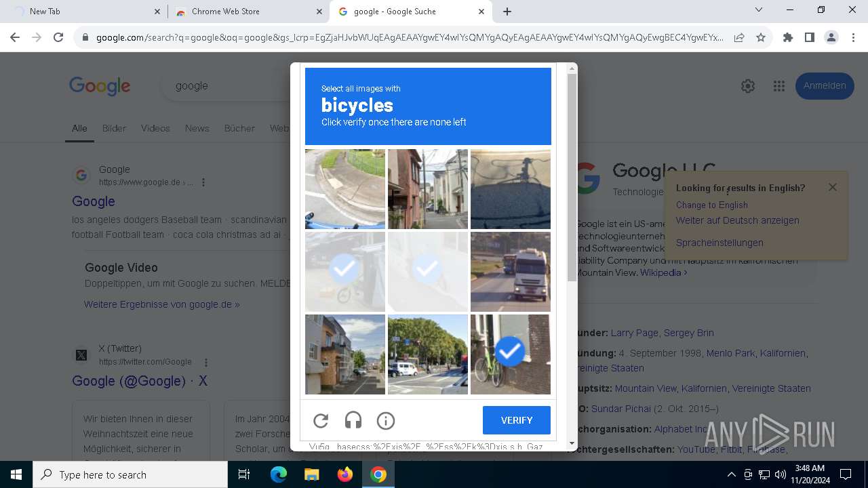Open Google settings gear icon
Screen dimensions: 868x488
(x=748, y=86)
